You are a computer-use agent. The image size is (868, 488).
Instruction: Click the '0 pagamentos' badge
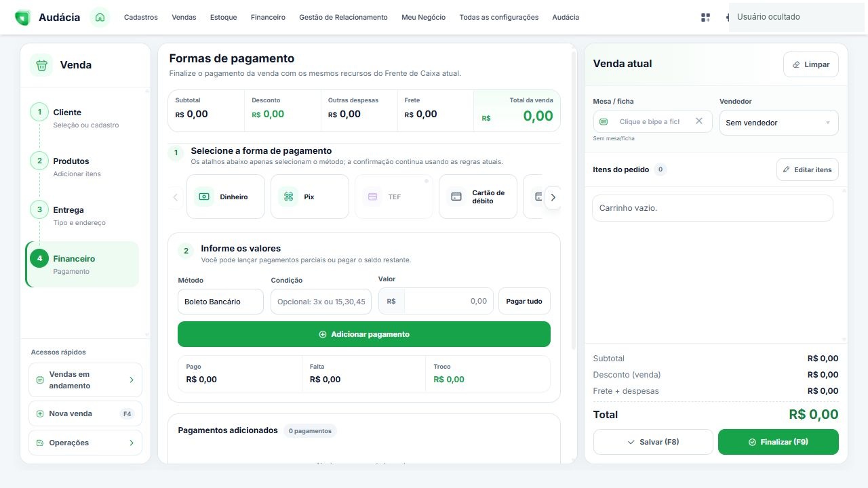310,430
